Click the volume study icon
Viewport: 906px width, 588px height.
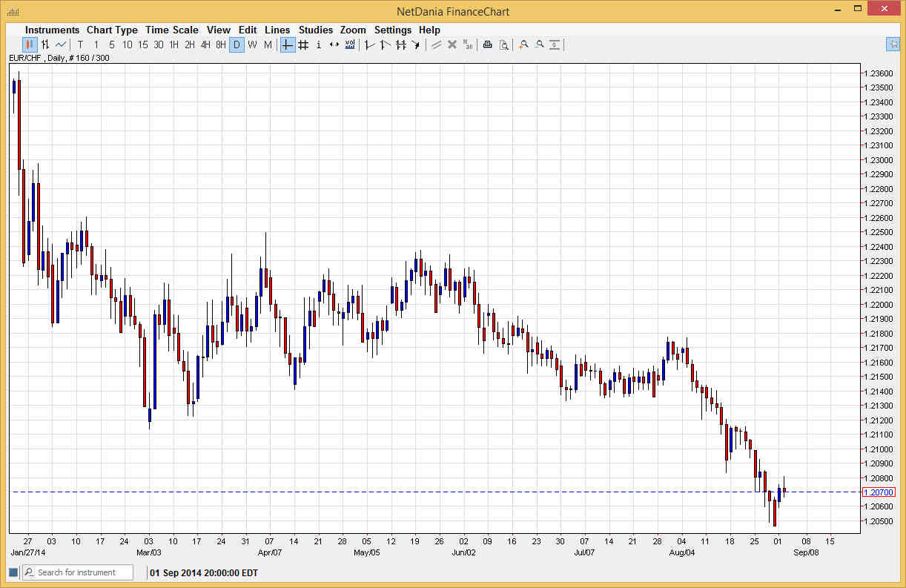click(x=350, y=45)
